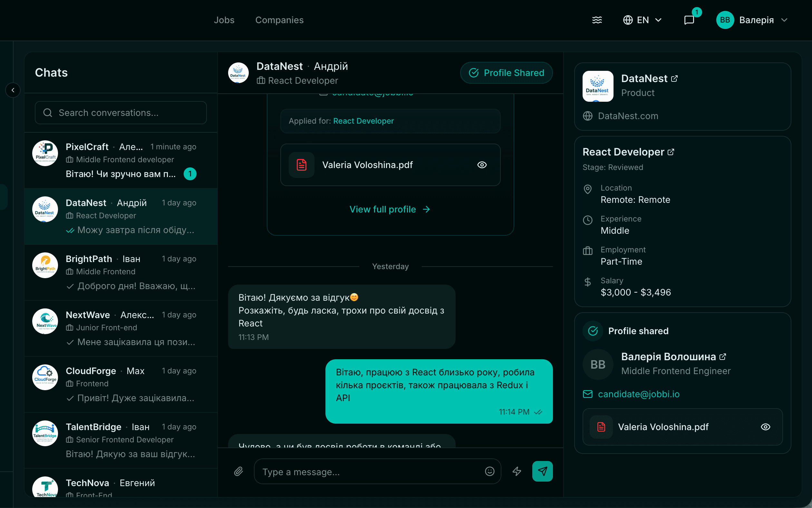The width and height of the screenshot is (812, 508).
Task: Click the NextWave logo avatar
Action: 45,321
